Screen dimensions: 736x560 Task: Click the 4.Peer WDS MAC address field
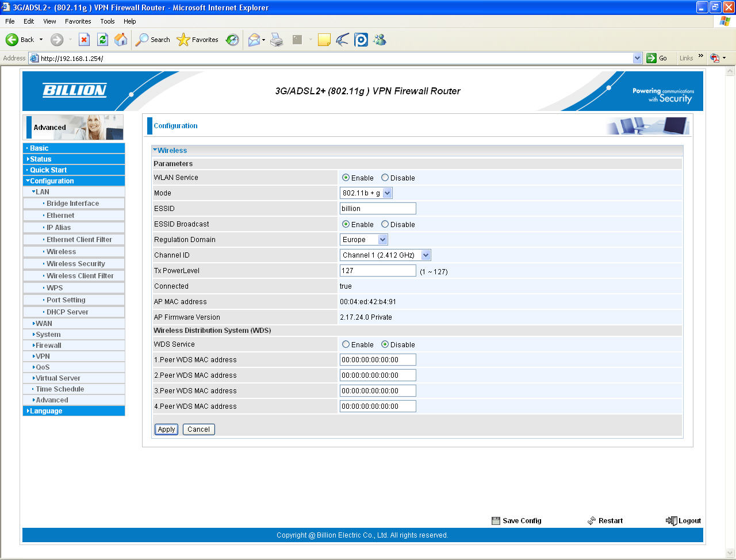coord(378,406)
